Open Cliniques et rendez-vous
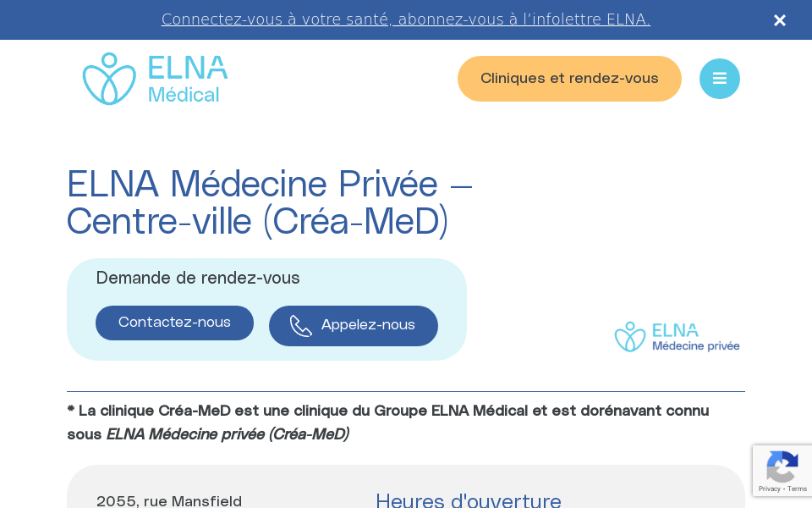 [x=569, y=79]
